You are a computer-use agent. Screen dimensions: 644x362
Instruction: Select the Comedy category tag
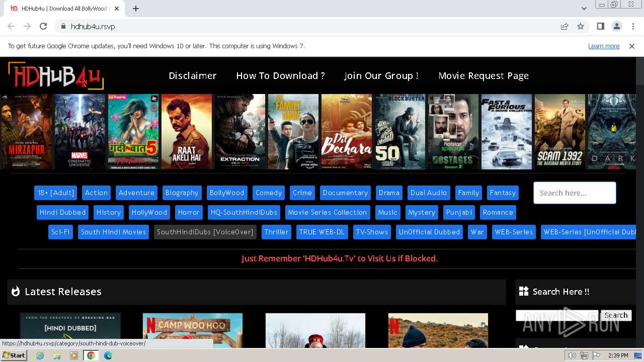click(x=269, y=193)
